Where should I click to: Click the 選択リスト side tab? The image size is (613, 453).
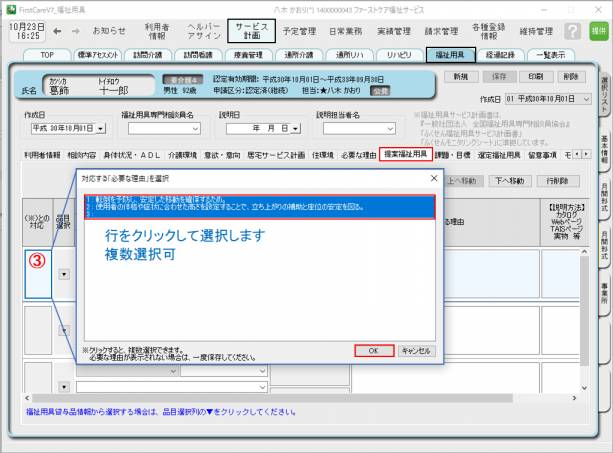coord(604,94)
